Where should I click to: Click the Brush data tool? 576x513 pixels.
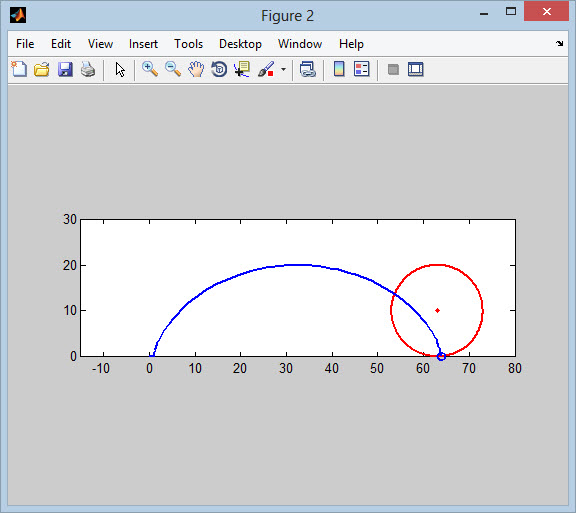pyautogui.click(x=266, y=69)
